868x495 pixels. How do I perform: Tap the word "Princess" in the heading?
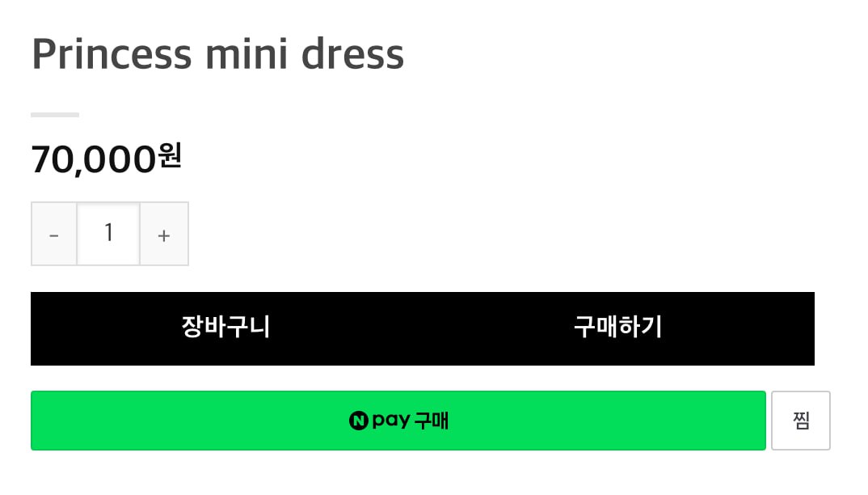[112, 55]
